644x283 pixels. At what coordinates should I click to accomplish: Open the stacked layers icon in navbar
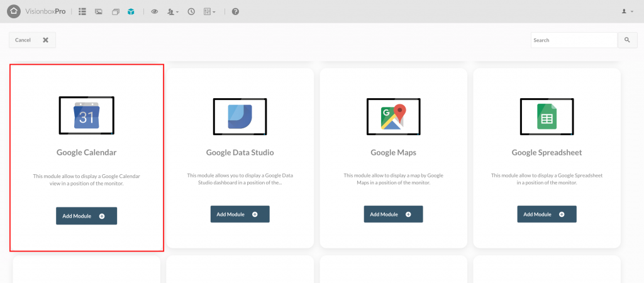tap(116, 12)
